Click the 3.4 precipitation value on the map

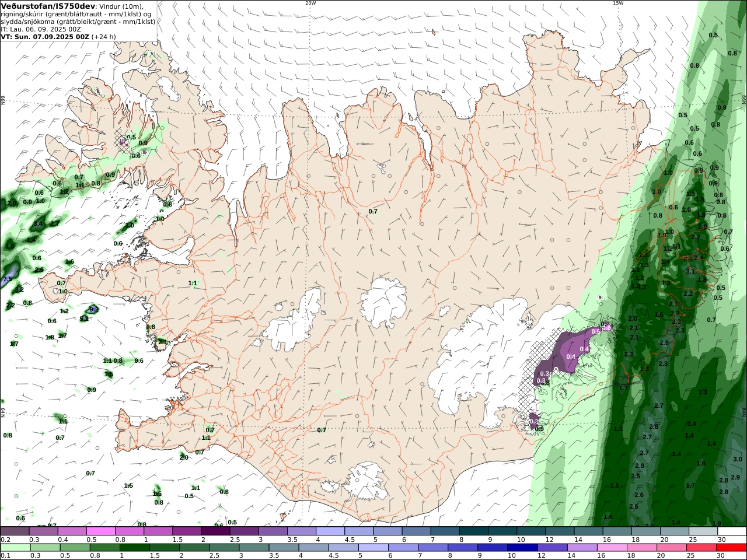39,223
